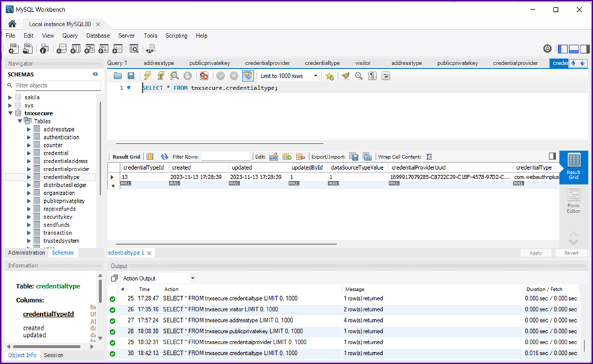Select the Result Grid view button

[573, 167]
